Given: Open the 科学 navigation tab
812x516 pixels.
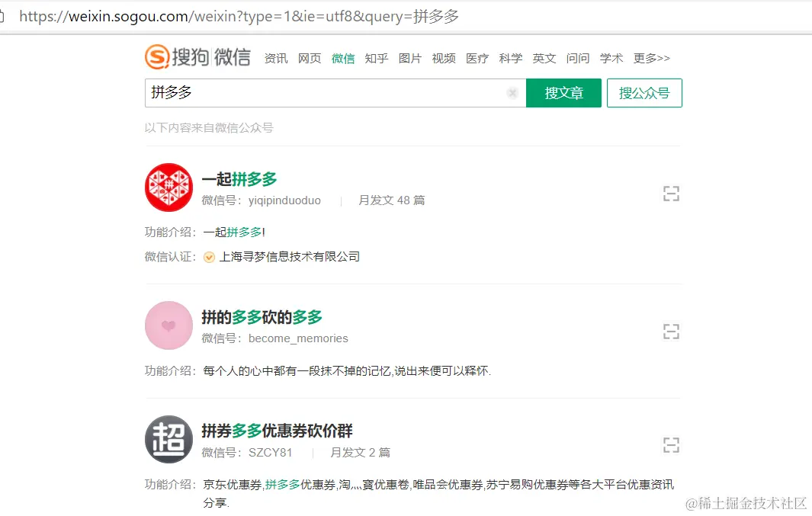Looking at the screenshot, I should coord(511,59).
